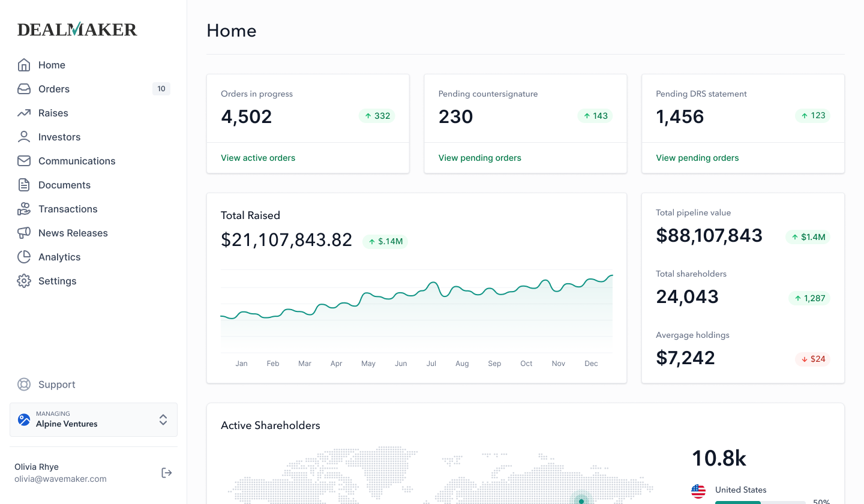Open Communications using the envelope icon

tap(24, 161)
